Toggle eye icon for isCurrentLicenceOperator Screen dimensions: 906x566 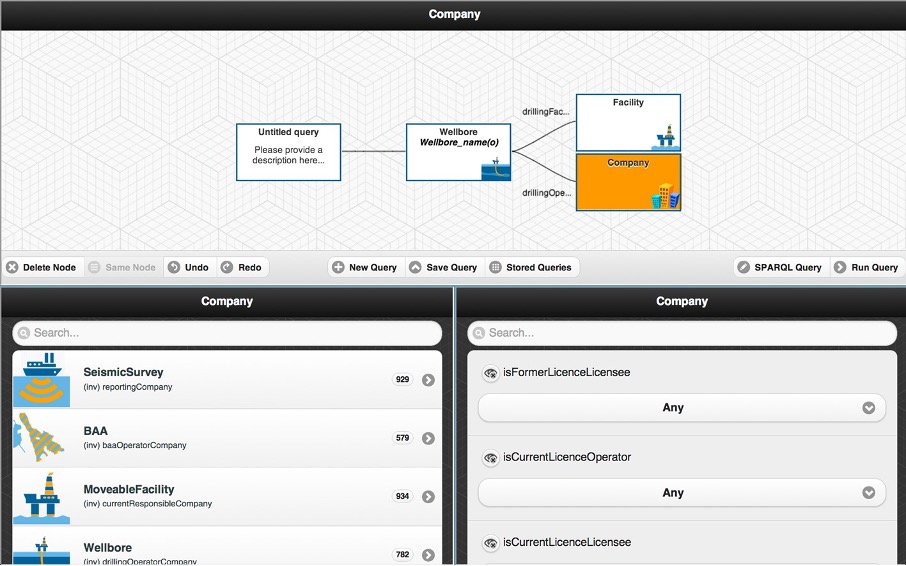[x=490, y=458]
